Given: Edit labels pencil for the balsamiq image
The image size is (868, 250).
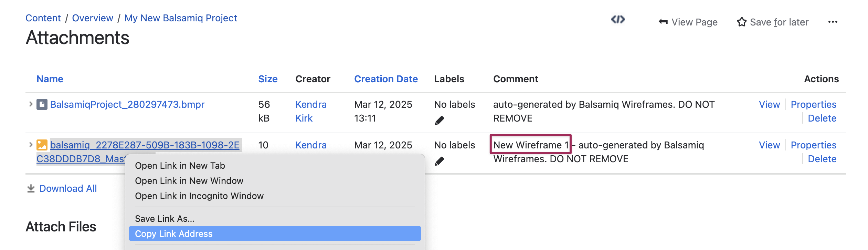Looking at the screenshot, I should (x=440, y=161).
